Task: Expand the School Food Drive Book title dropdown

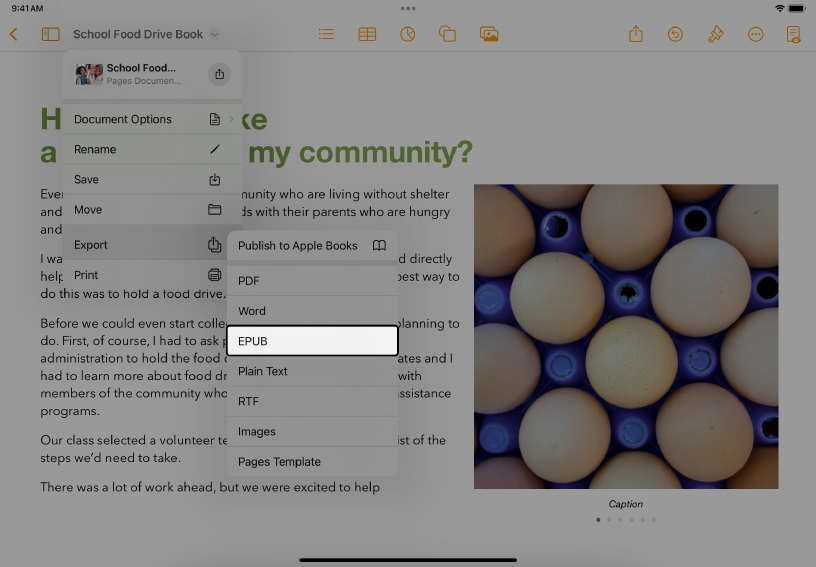Action: pyautogui.click(x=214, y=34)
